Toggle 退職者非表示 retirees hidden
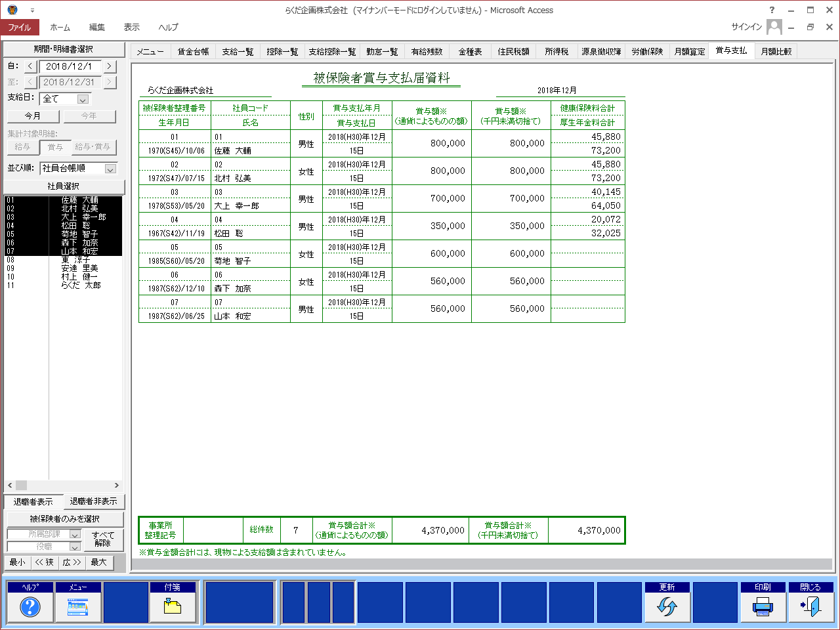 click(x=94, y=501)
